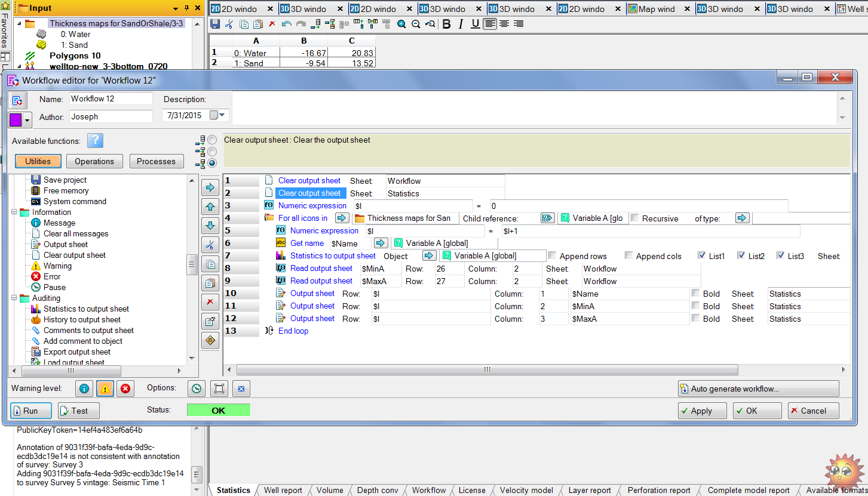
Task: Toggle Underline formatting in output sheet toolbar
Action: [x=475, y=24]
